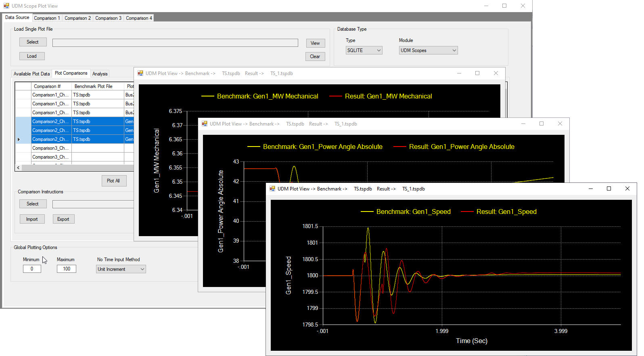The height and width of the screenshot is (356, 644).
Task: Close the UDM Scope Plot View main window
Action: [x=523, y=6]
